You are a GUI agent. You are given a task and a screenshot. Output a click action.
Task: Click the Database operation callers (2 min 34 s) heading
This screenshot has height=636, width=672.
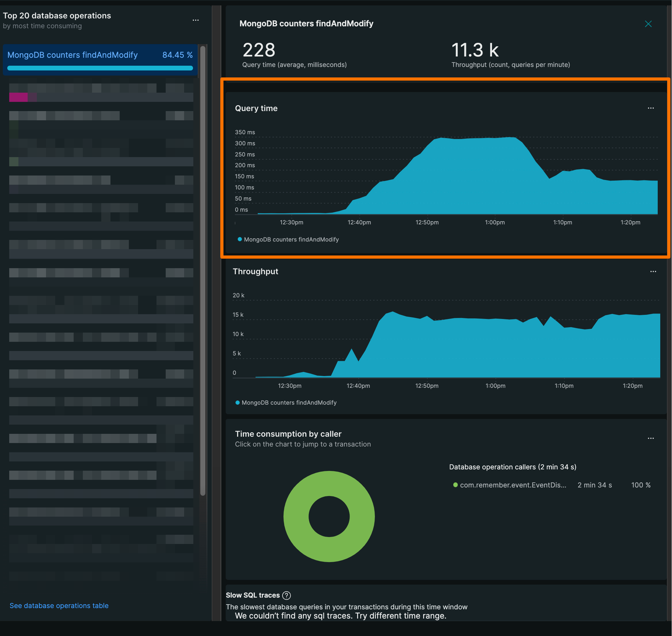(513, 467)
